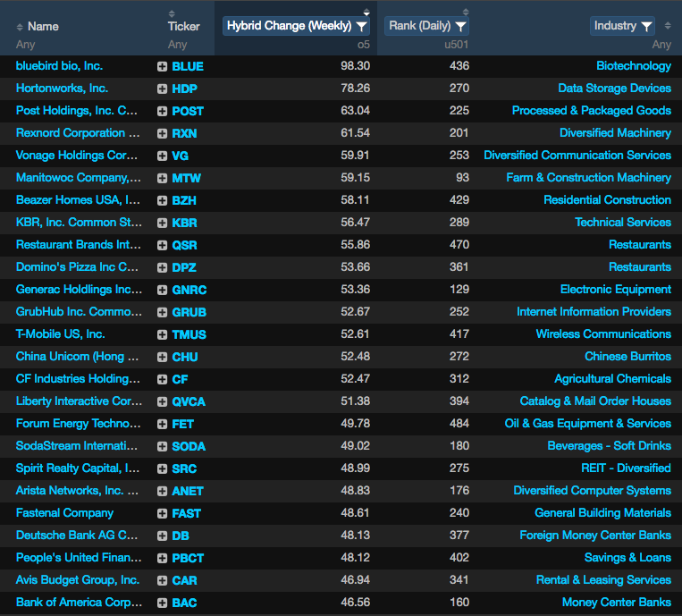Sort by the Ticker column arrows
Screen dimensions: 682x616
click(172, 13)
